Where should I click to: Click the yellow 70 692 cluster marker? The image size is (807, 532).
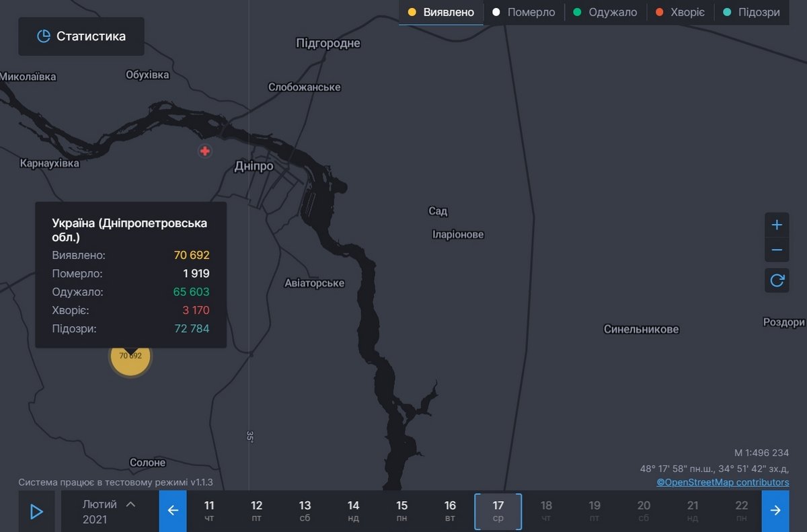[130, 356]
